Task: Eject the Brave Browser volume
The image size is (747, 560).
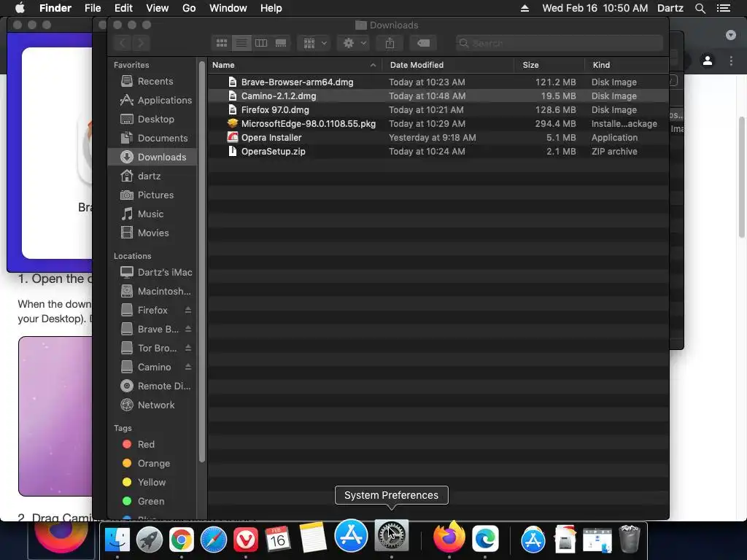Action: pyautogui.click(x=187, y=329)
